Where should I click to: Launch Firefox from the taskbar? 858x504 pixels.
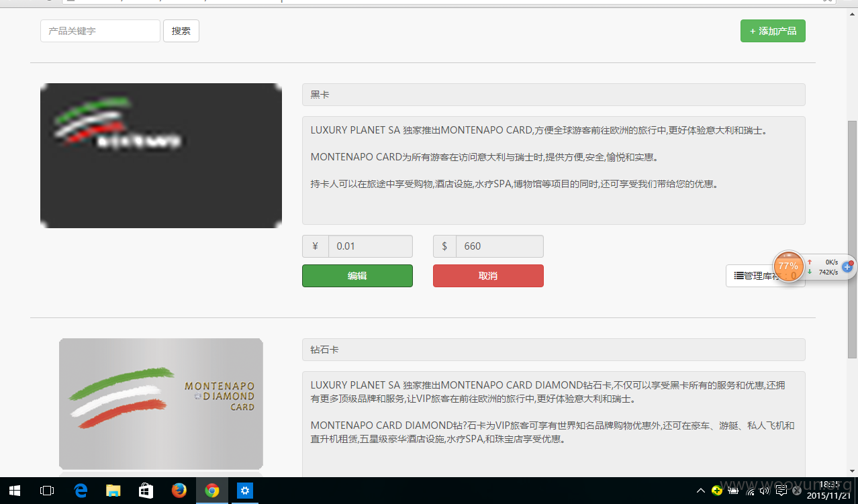point(179,491)
